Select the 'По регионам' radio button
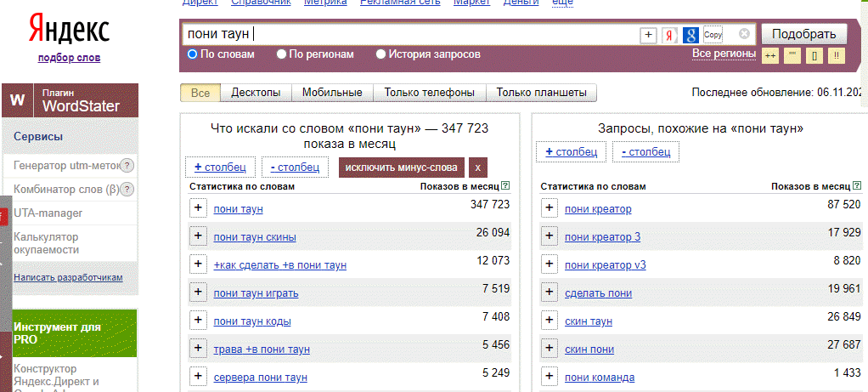This screenshot has height=392, width=868. [281, 54]
